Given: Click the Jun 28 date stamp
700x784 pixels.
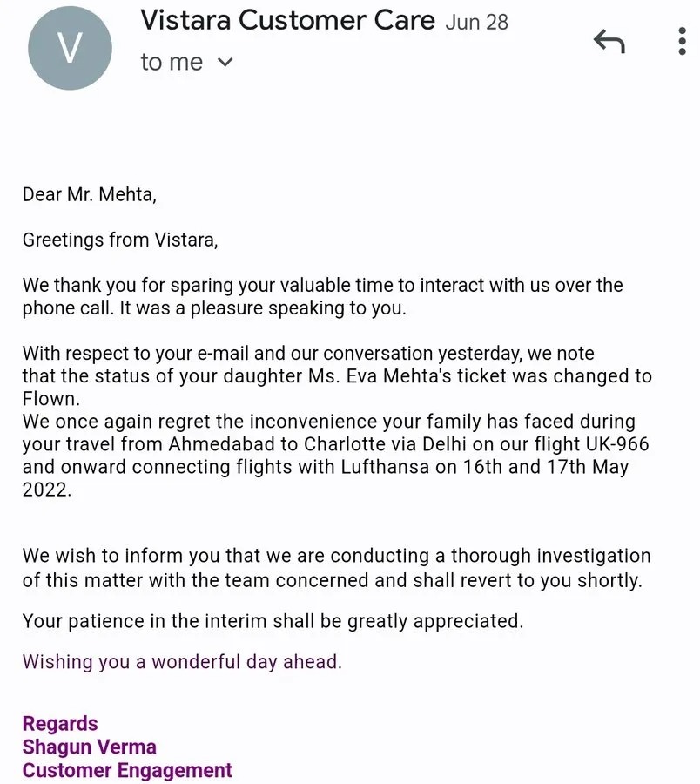Looking at the screenshot, I should [x=476, y=22].
